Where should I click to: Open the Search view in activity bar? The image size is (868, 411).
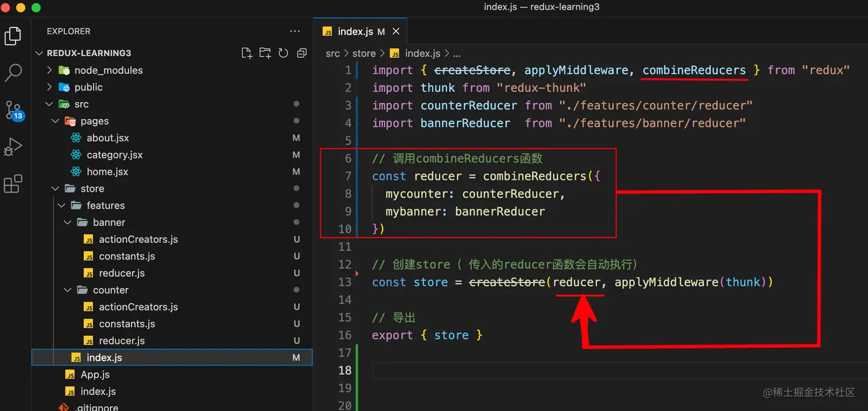[13, 72]
